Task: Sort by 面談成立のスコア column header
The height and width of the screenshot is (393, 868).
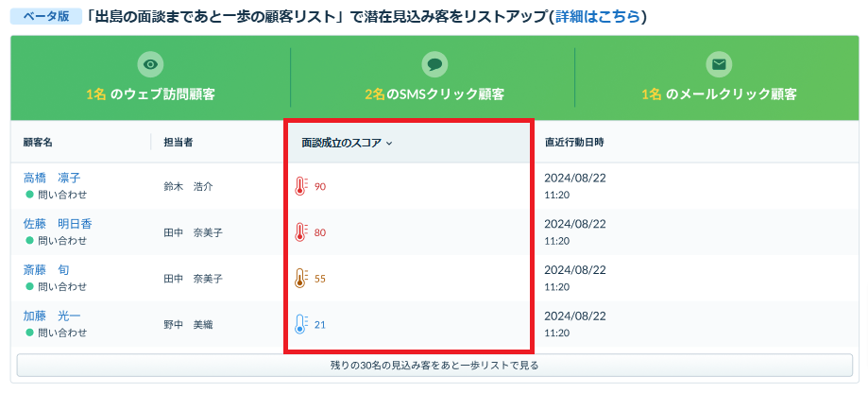Action: point(347,143)
